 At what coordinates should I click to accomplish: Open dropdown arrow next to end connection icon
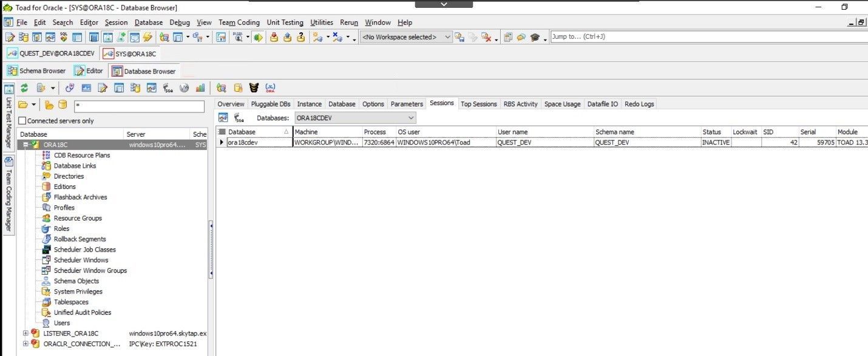coord(348,36)
